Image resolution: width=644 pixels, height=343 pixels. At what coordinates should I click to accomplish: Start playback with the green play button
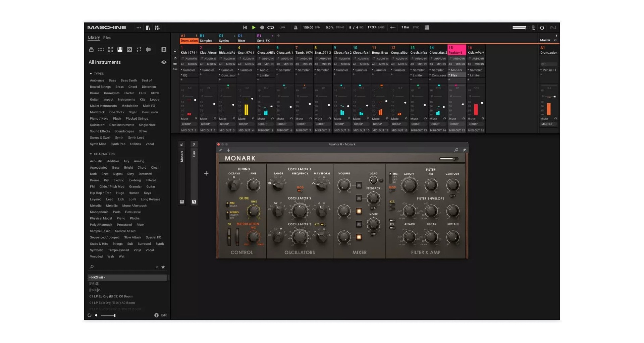[x=254, y=27]
